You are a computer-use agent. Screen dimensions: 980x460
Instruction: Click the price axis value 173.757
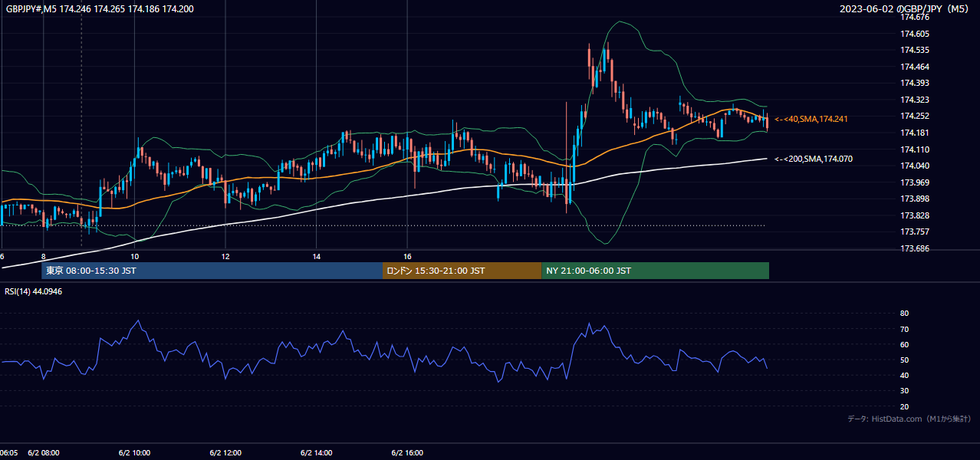915,232
